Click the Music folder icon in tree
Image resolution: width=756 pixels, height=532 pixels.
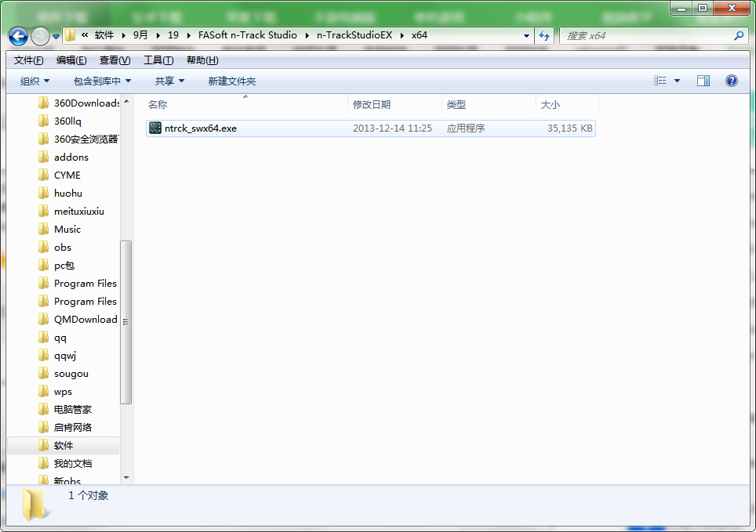point(43,229)
